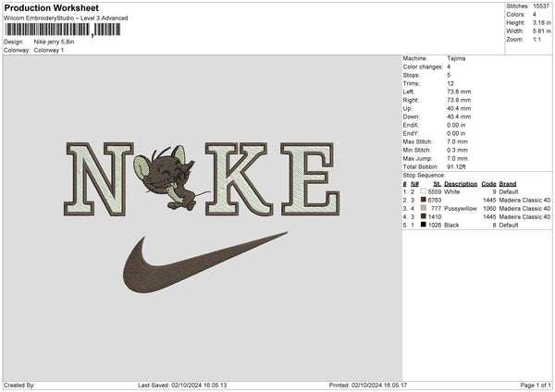Viewport: 555px width, 392px height.
Task: Click the Code column header
Action: point(488,184)
